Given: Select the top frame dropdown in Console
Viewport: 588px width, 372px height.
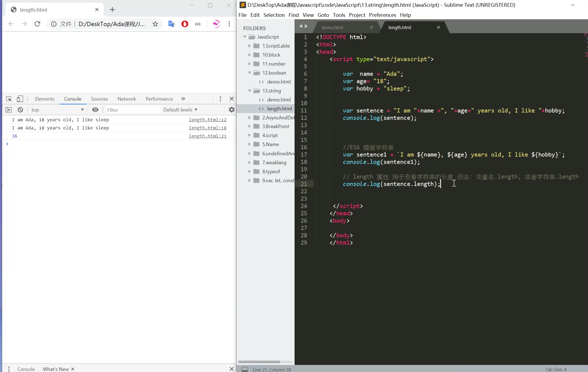Looking at the screenshot, I should click(57, 110).
